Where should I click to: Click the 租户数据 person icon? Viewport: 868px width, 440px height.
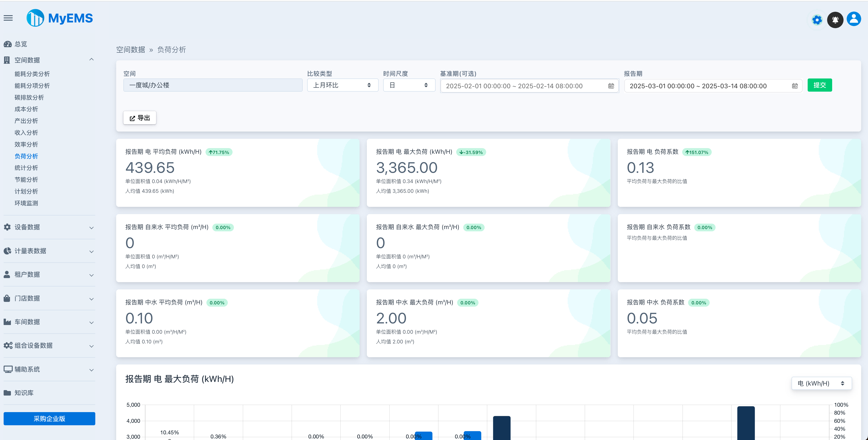(7, 274)
